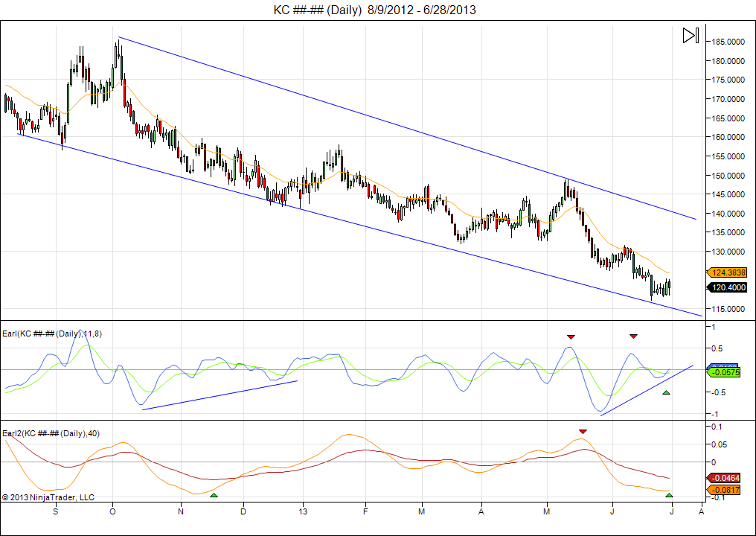The image size is (756, 536).
Task: Click the green up triangle in Earl panel
Action: [x=667, y=392]
